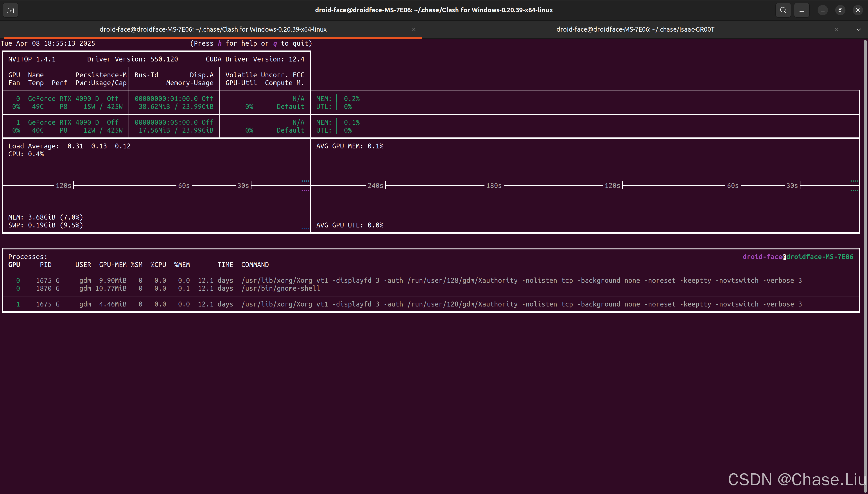Click the terminal search icon
The height and width of the screenshot is (494, 868).
(783, 10)
